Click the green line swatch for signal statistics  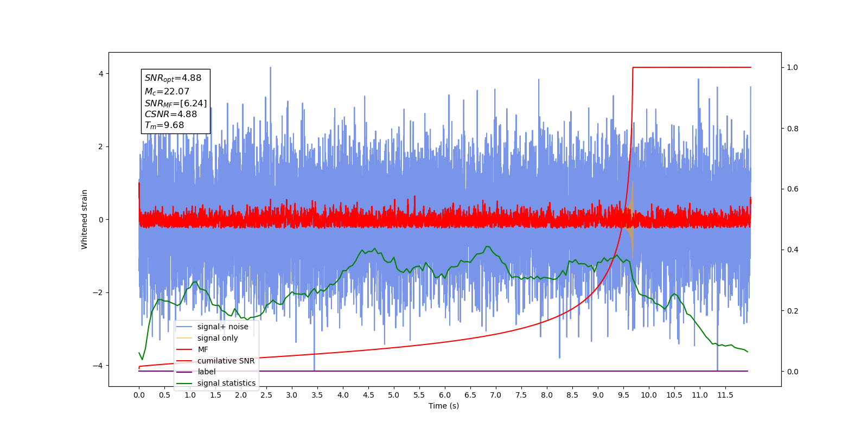[x=184, y=383]
